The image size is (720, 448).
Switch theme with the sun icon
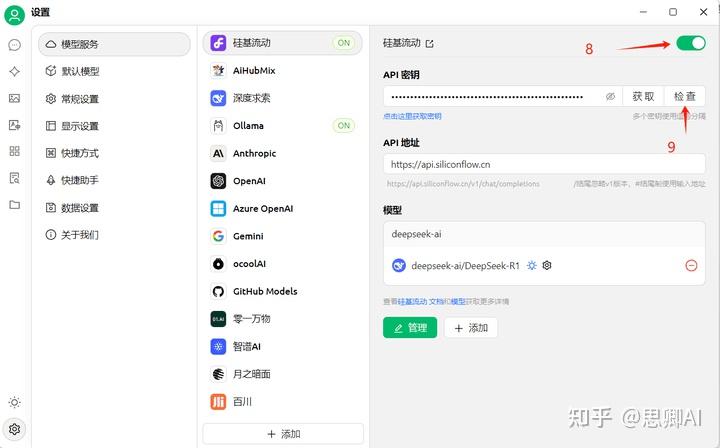pyautogui.click(x=15, y=403)
